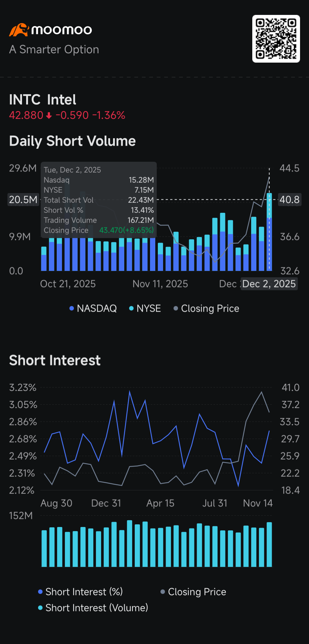This screenshot has width=309, height=644.
Task: Click the red down arrow beside 42.880
Action: pos(49,116)
